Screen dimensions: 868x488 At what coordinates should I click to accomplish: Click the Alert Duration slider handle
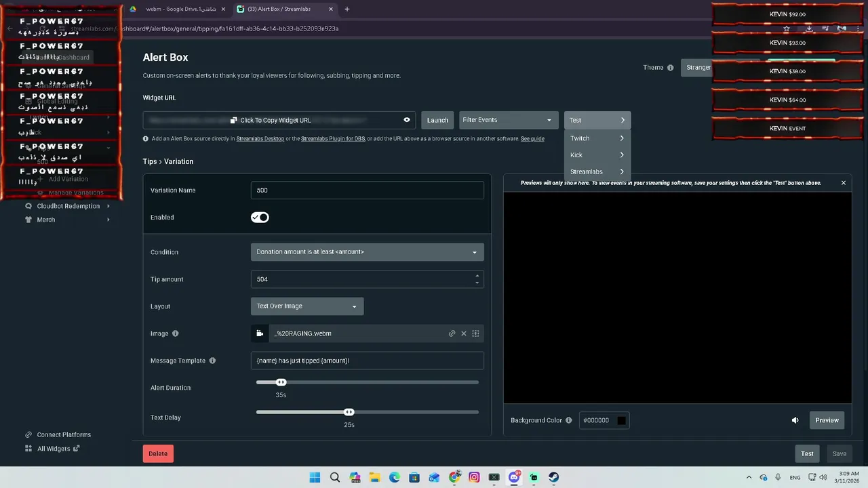[281, 382]
